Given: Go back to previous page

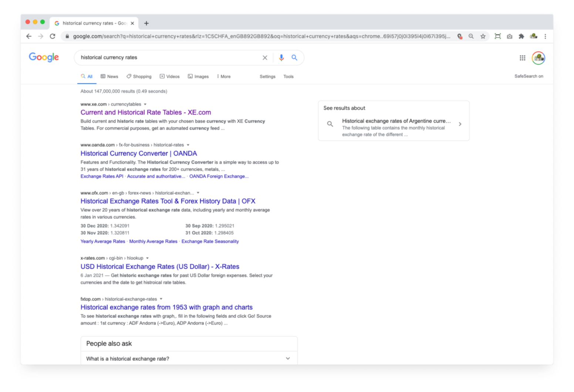Looking at the screenshot, I should (29, 36).
